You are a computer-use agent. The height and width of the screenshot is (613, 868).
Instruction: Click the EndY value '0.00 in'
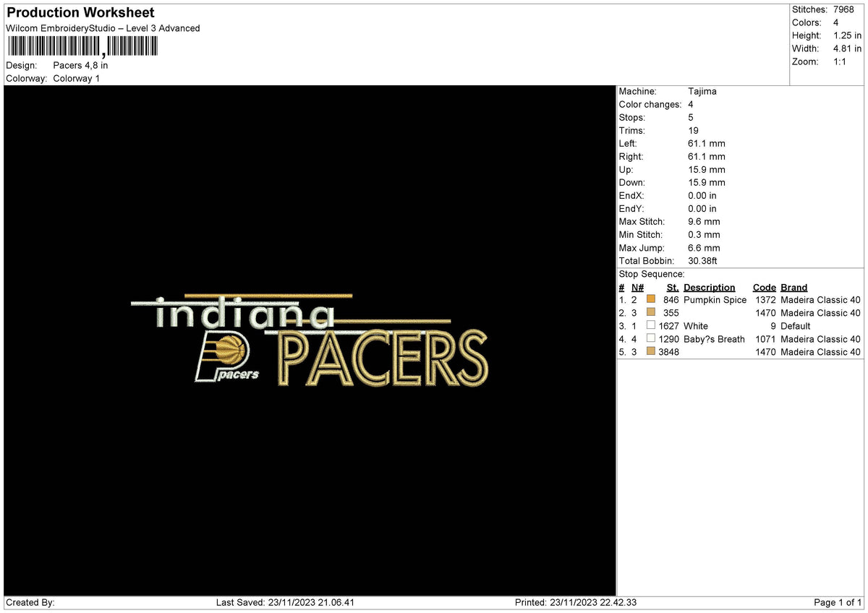pos(702,209)
